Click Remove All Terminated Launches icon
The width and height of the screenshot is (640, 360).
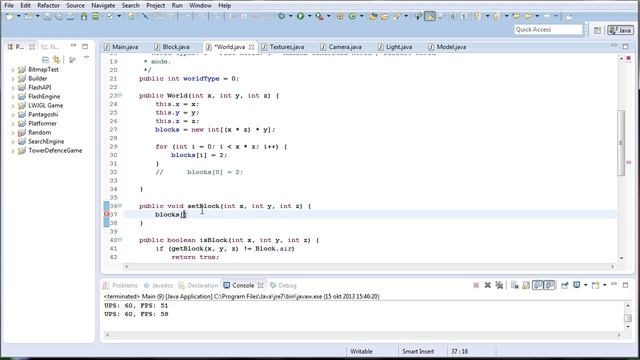(x=499, y=285)
